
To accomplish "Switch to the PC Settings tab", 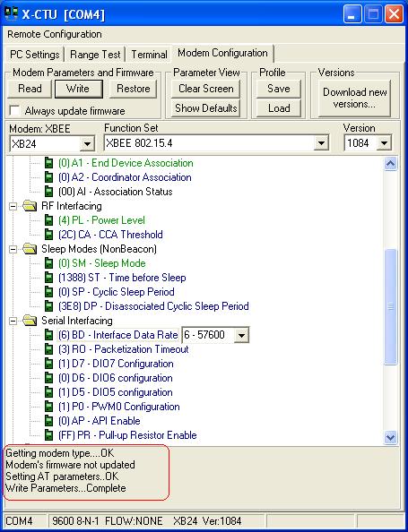I will coord(35,55).
